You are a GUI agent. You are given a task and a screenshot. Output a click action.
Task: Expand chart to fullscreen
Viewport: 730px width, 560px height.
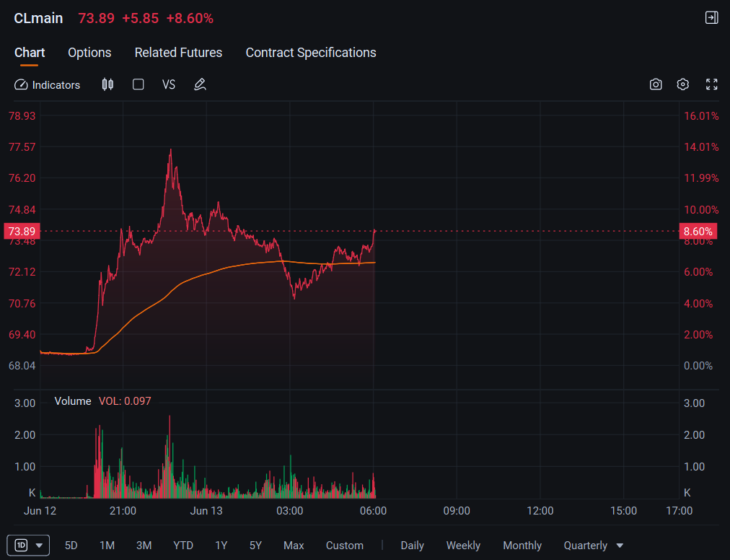(x=711, y=84)
